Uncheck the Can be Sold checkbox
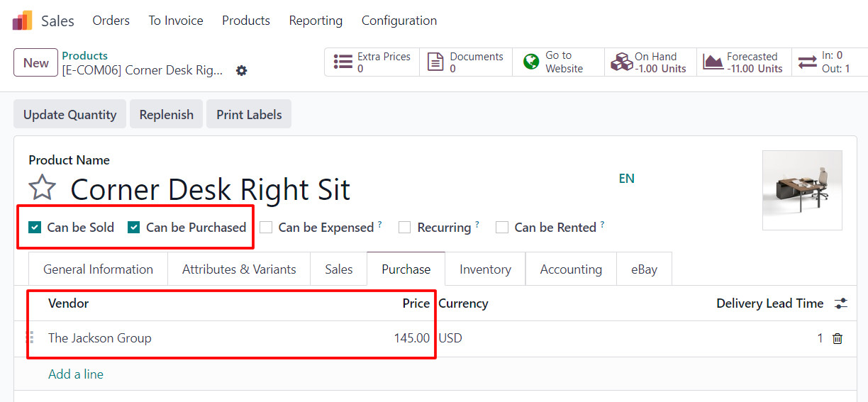 [35, 228]
